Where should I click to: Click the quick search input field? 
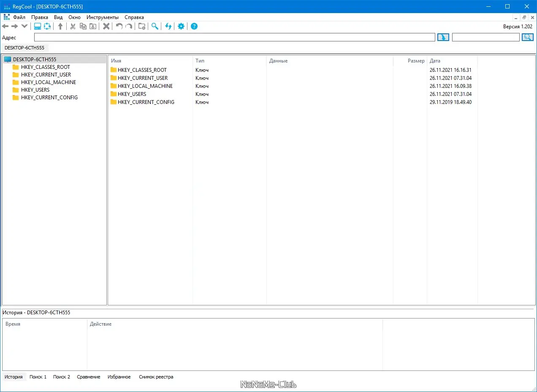point(485,37)
